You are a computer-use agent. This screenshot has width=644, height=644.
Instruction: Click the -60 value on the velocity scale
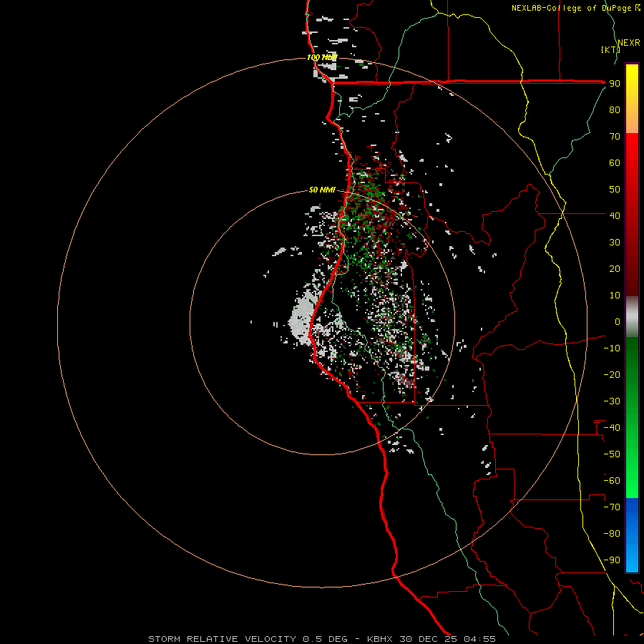(612, 481)
